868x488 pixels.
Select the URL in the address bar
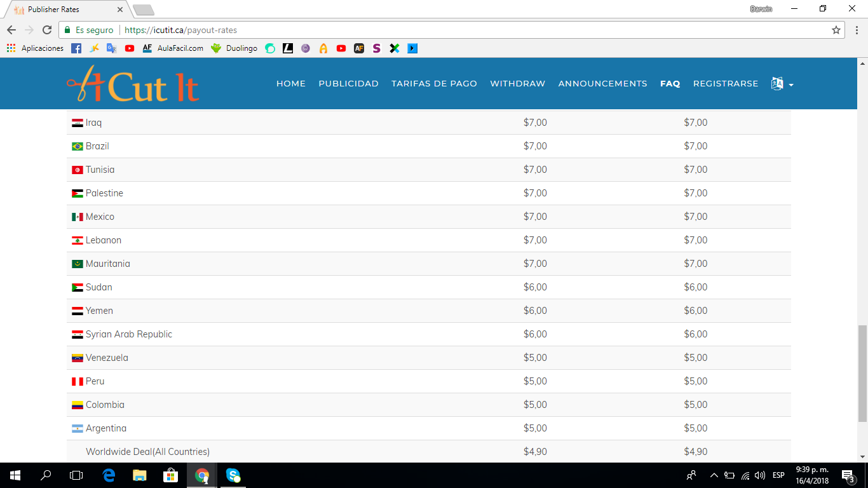[182, 29]
